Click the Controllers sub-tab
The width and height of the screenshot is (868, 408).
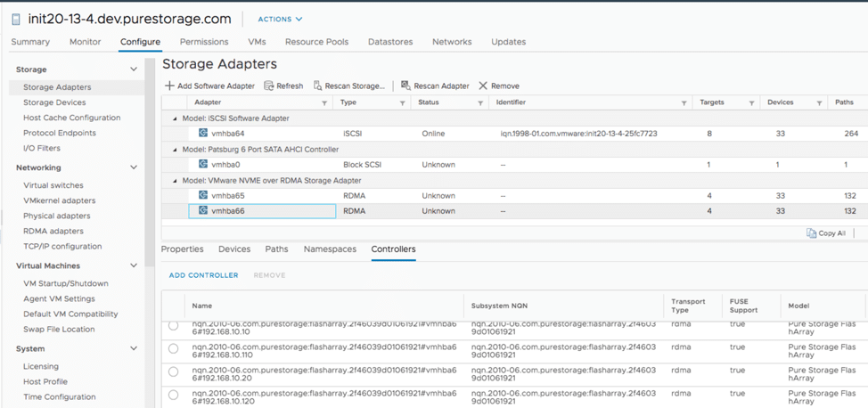[394, 249]
